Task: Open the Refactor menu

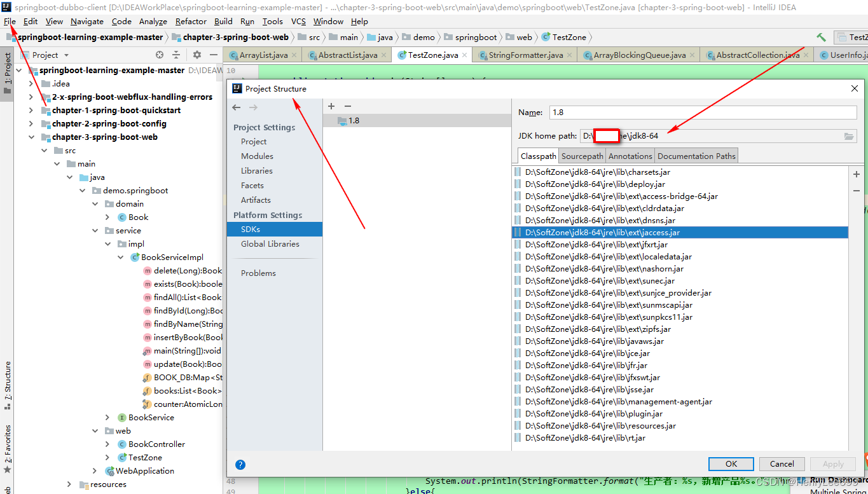Action: click(191, 21)
